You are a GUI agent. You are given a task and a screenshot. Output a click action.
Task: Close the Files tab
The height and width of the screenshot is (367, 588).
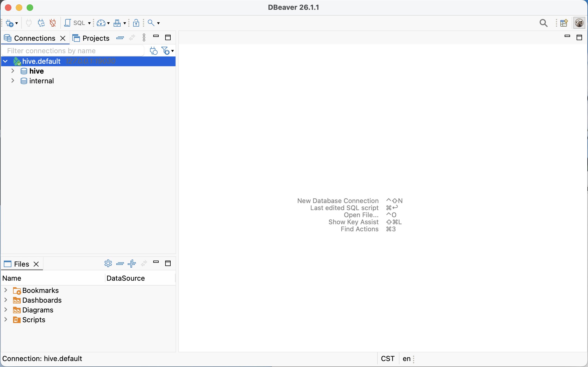[x=36, y=264]
